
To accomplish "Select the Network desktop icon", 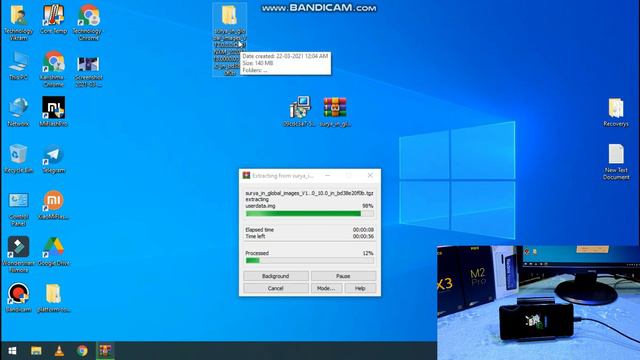I will click(18, 112).
